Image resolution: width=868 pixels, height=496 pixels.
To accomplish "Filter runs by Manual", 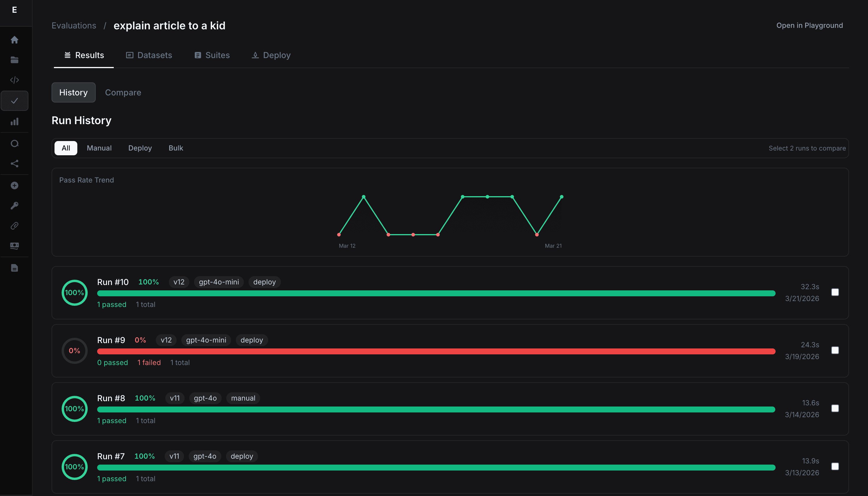I will click(x=99, y=148).
